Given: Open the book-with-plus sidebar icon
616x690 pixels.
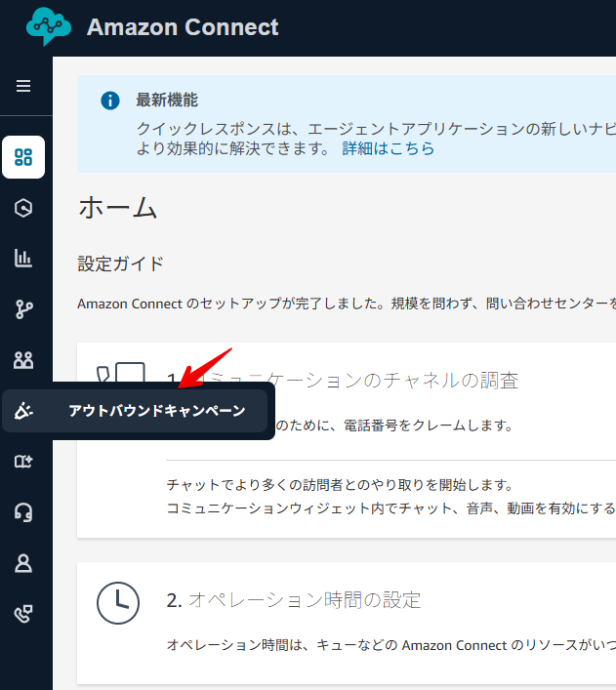Looking at the screenshot, I should [23, 462].
